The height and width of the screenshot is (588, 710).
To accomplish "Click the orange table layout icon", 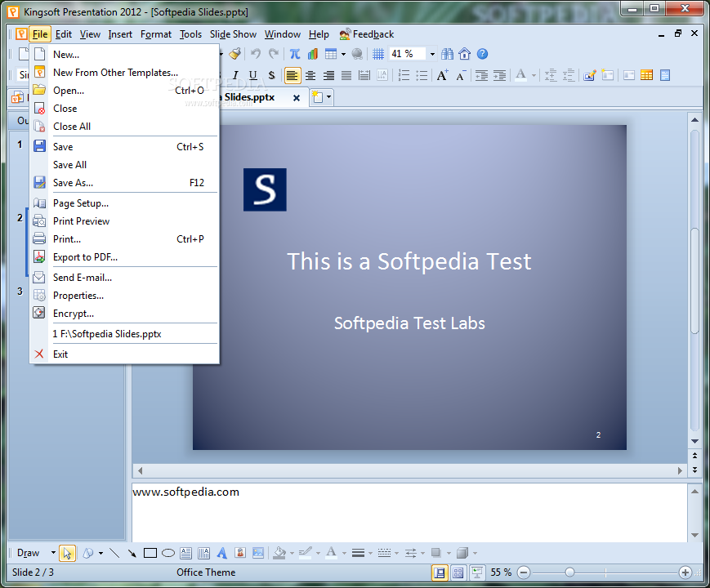I will point(646,75).
